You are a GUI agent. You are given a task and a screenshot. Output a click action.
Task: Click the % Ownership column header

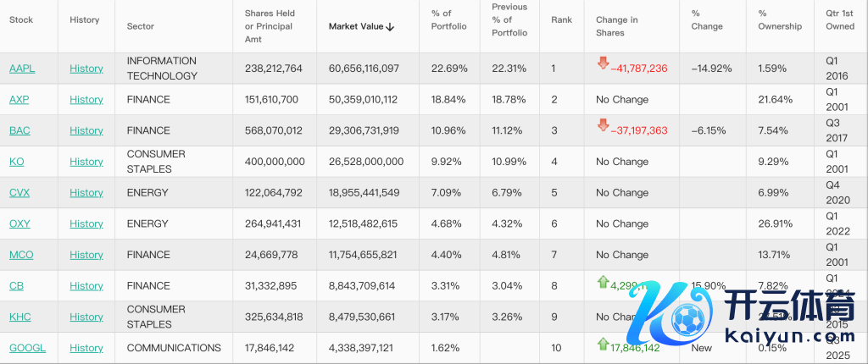coord(779,19)
